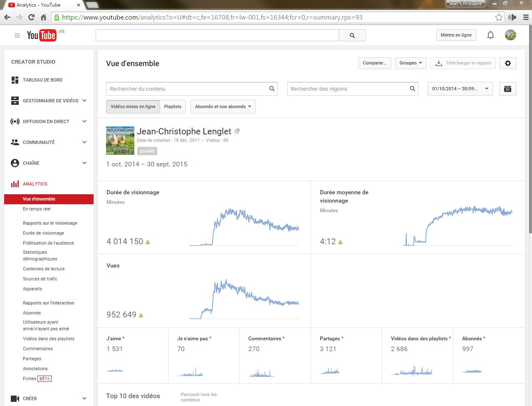Open Durée de visionnage report

pyautogui.click(x=43, y=233)
